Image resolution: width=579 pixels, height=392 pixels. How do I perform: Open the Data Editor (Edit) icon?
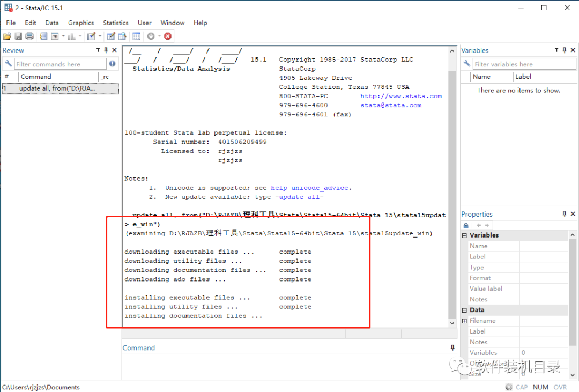tap(111, 36)
